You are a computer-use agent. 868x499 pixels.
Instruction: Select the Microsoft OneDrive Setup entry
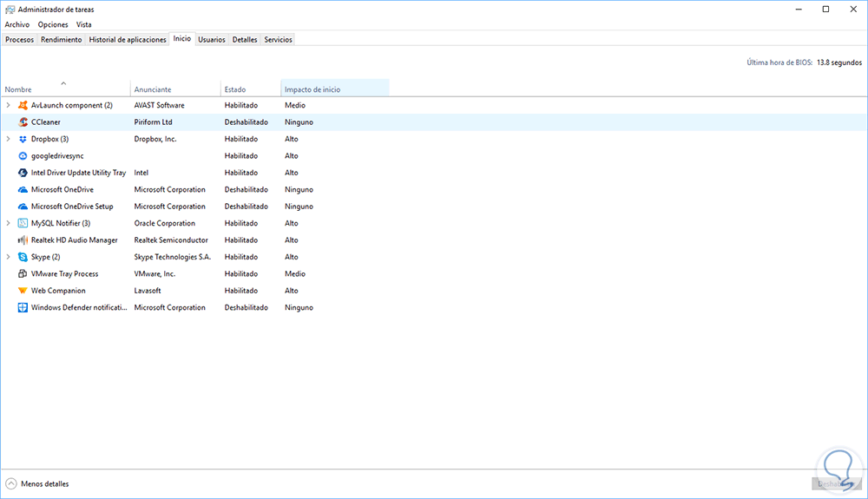pyautogui.click(x=72, y=207)
